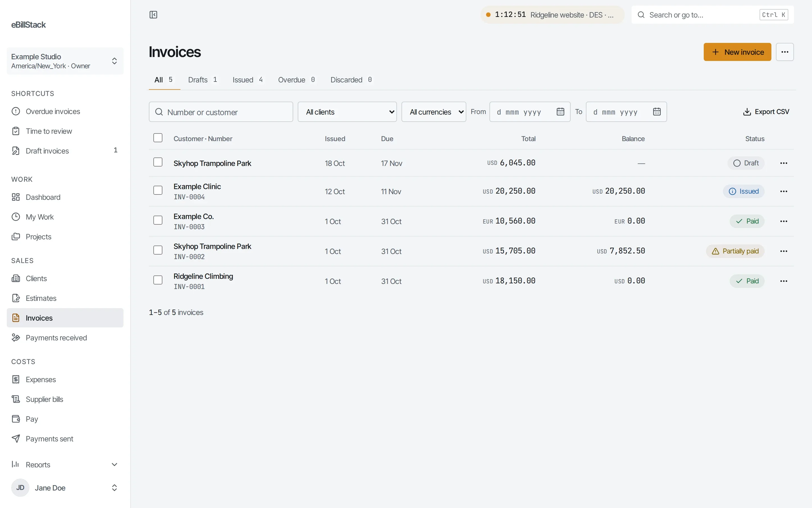Open the Dashboard icon in sidebar
This screenshot has width=812, height=508.
pyautogui.click(x=16, y=197)
